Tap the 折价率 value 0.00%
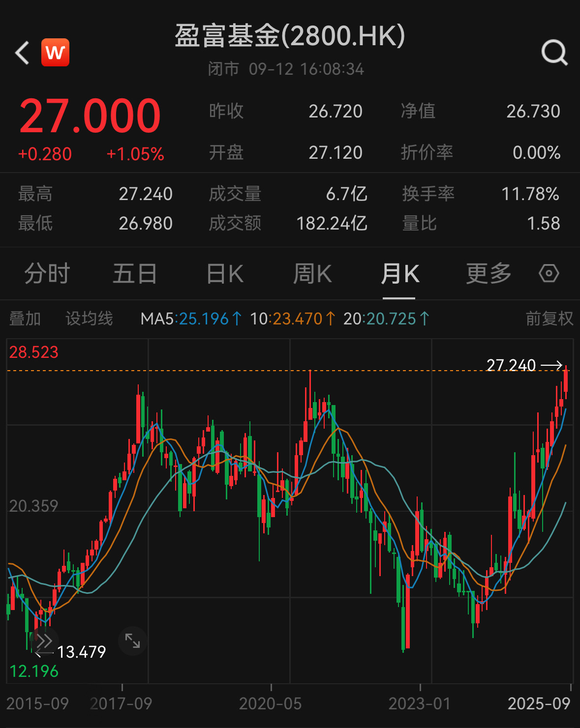The width and height of the screenshot is (580, 728). pos(536,153)
